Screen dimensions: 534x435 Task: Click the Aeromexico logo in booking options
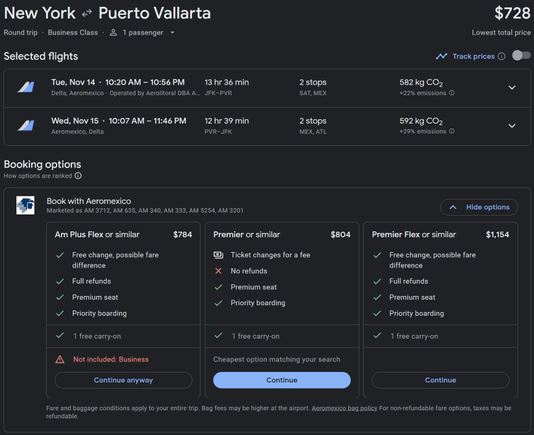pyautogui.click(x=25, y=205)
